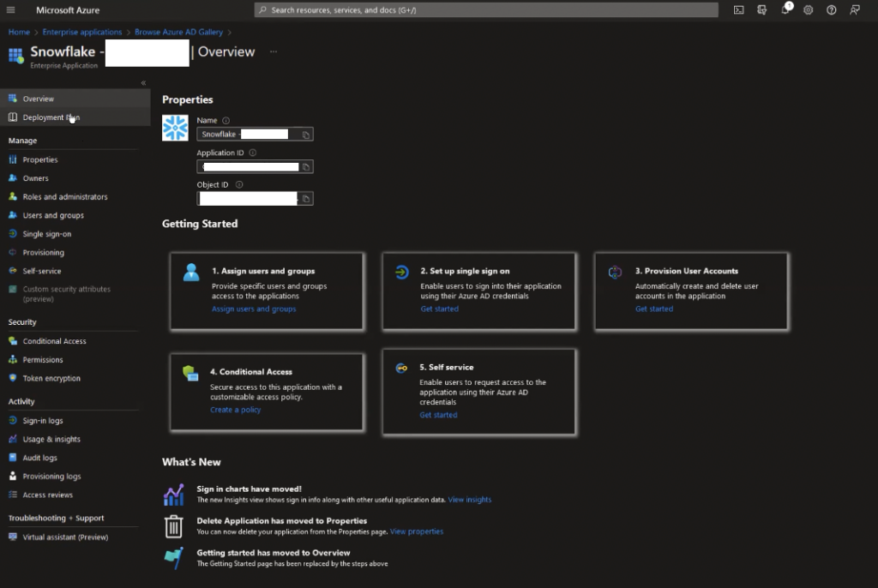The width and height of the screenshot is (878, 588).
Task: View the Name field info tooltip icon
Action: pos(225,120)
